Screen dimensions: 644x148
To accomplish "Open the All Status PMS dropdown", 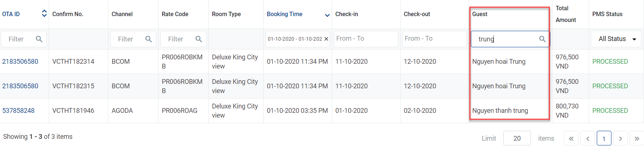I will [x=616, y=39].
